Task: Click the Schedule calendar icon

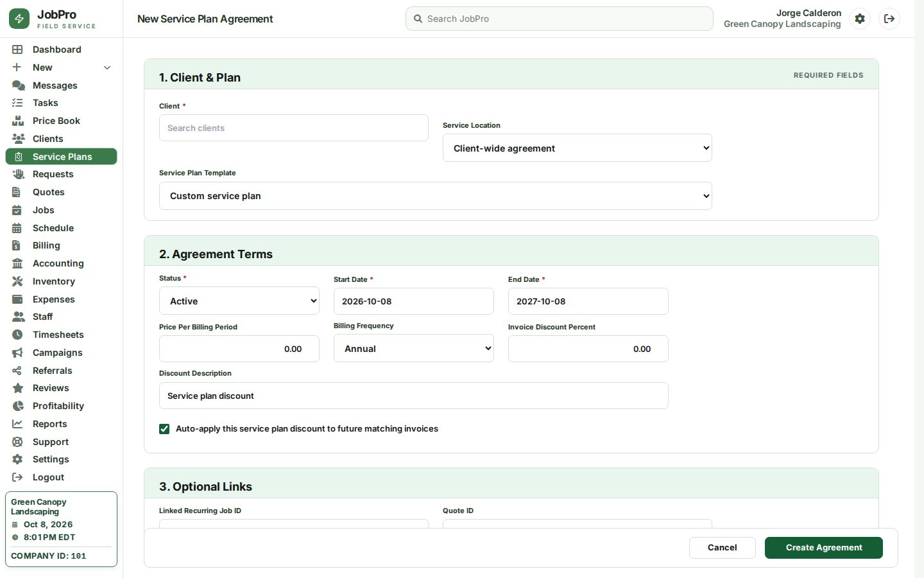Action: pos(17,228)
